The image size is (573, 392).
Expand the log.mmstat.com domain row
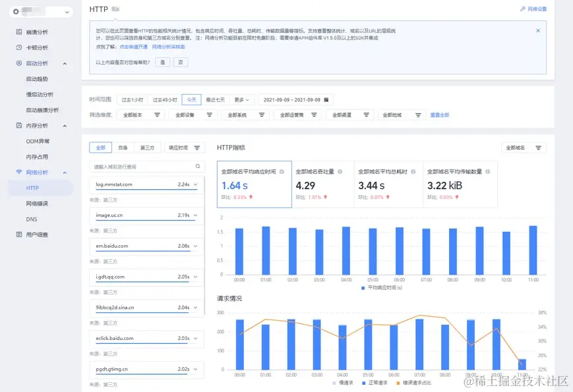click(196, 184)
